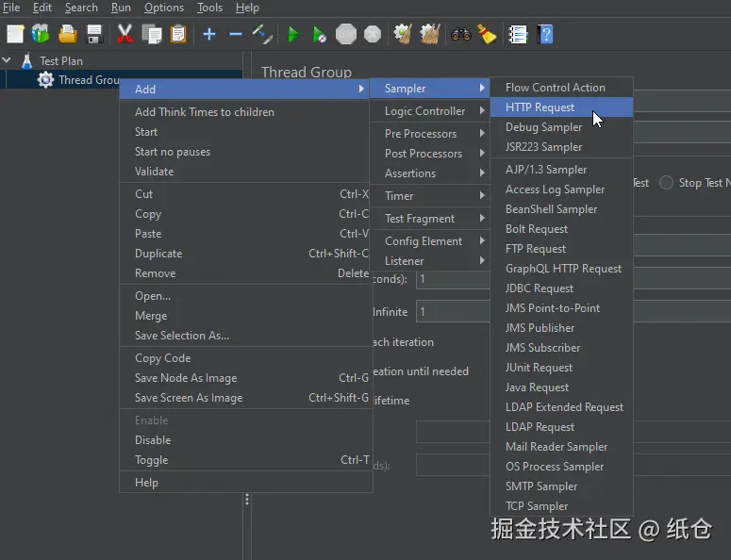The width and height of the screenshot is (731, 560).
Task: Click the Search binoculars icon
Action: click(461, 34)
